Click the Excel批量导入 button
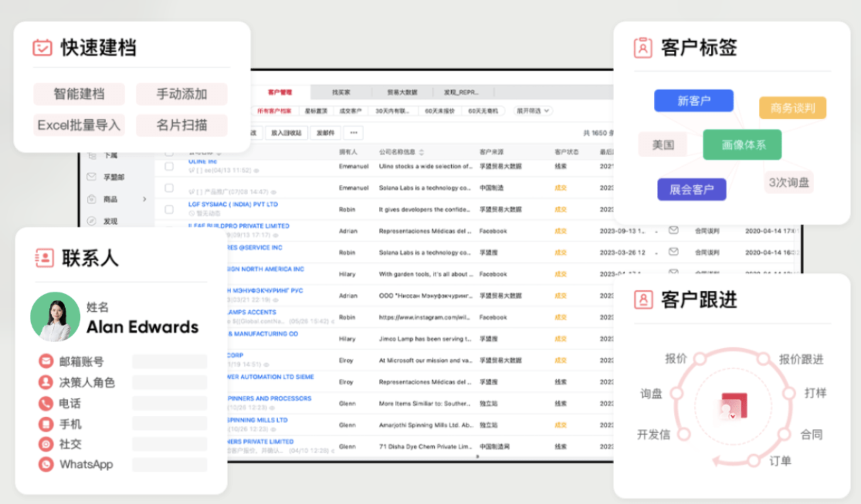This screenshot has height=504, width=861. click(x=79, y=125)
